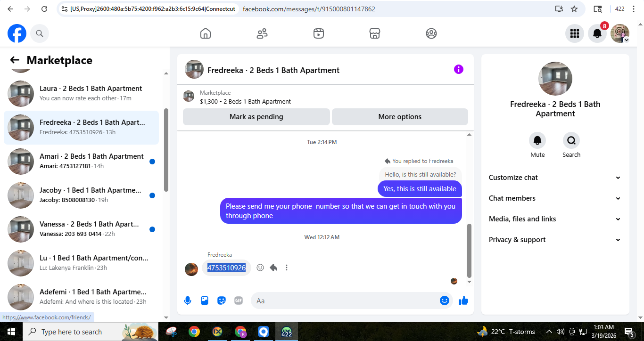
Task: Expand the Privacy & support section
Action: click(555, 240)
